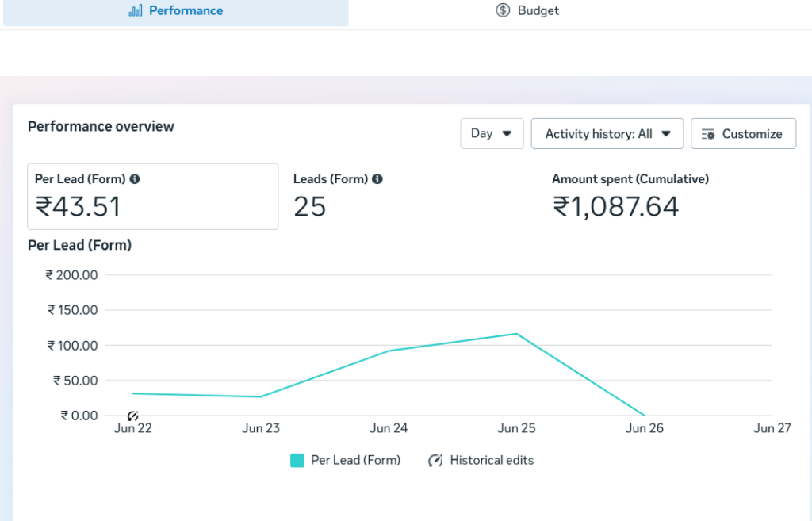Viewport: 812px width, 521px height.
Task: Toggle Historical edits legend label
Action: (x=492, y=461)
